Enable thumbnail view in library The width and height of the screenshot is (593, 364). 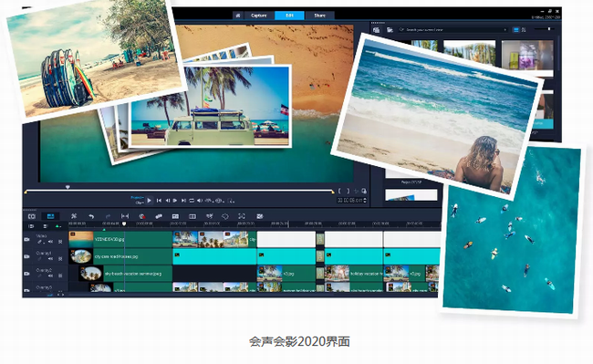[x=515, y=29]
